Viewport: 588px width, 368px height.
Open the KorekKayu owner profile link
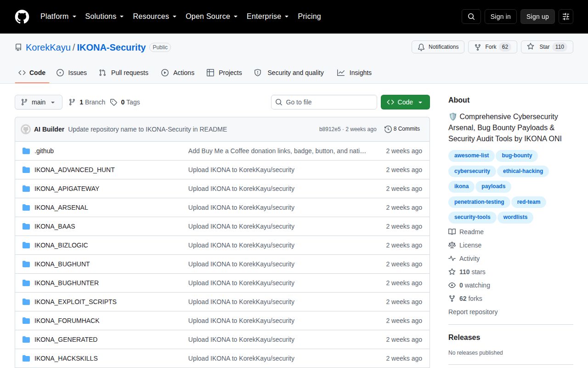[x=48, y=47]
